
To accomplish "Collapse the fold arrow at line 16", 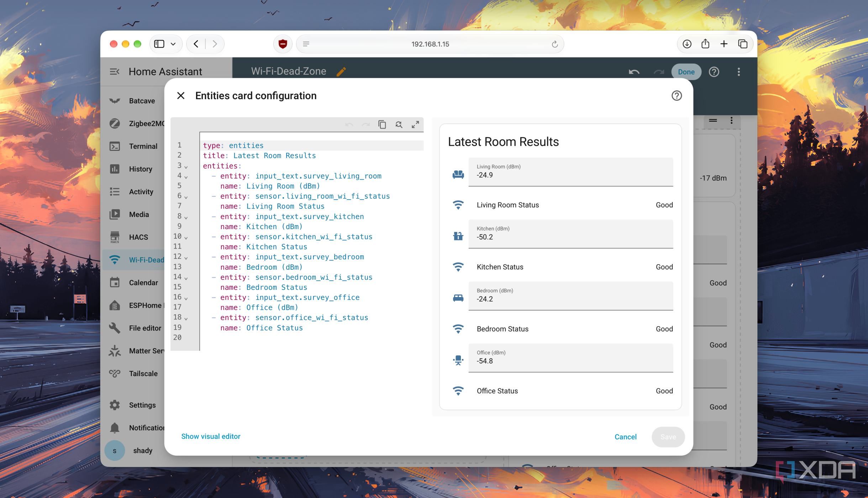I will (x=186, y=298).
